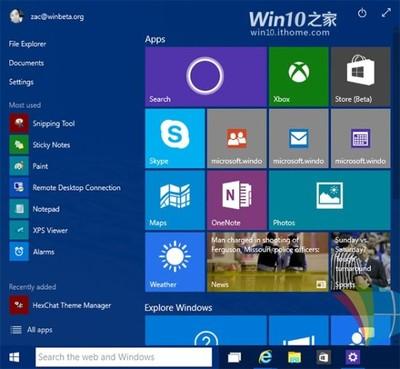
Task: Launch the Xbox tile
Action: click(x=299, y=77)
